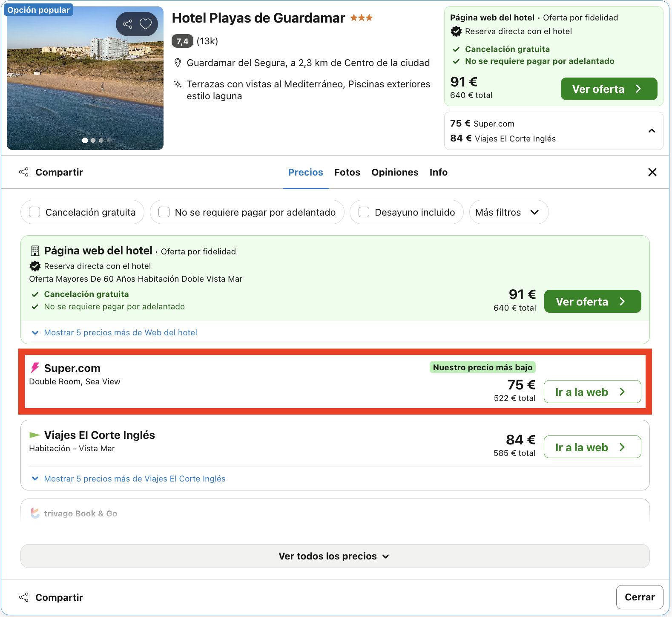Click the Cerrar button
This screenshot has width=672, height=617.
(640, 597)
